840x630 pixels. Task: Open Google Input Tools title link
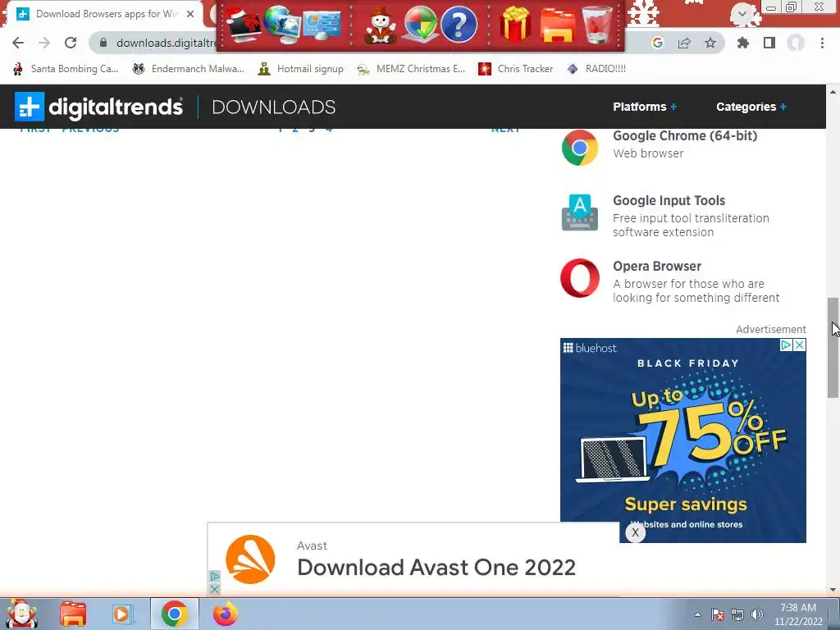pyautogui.click(x=669, y=200)
